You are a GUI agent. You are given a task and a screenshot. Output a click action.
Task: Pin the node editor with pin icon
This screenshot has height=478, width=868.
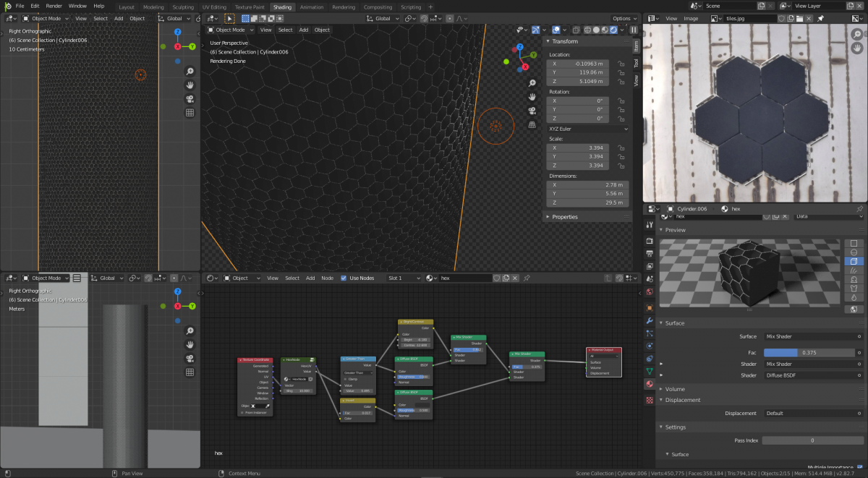click(x=527, y=278)
